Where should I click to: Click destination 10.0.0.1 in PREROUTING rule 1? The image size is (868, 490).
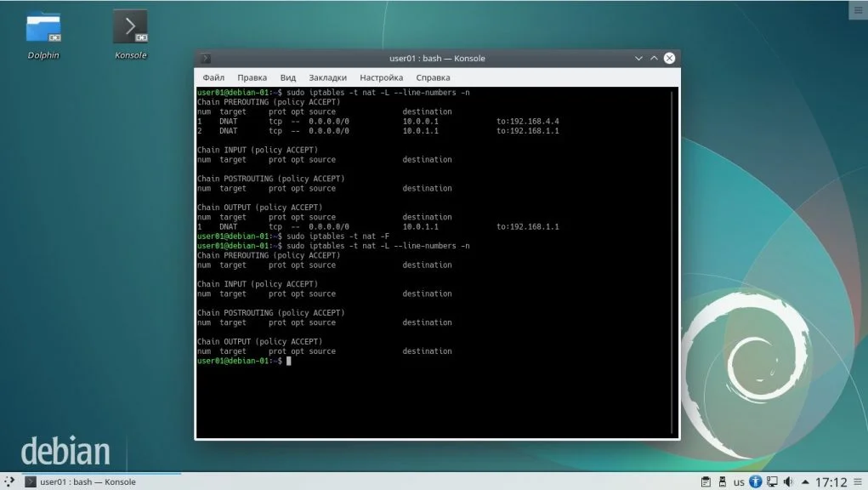tap(420, 122)
